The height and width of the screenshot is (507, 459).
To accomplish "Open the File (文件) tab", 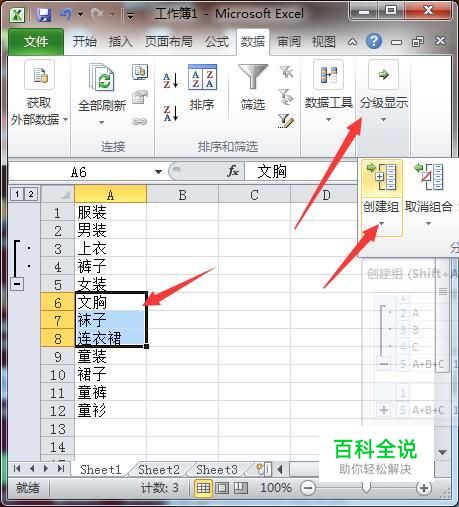I will (36, 42).
